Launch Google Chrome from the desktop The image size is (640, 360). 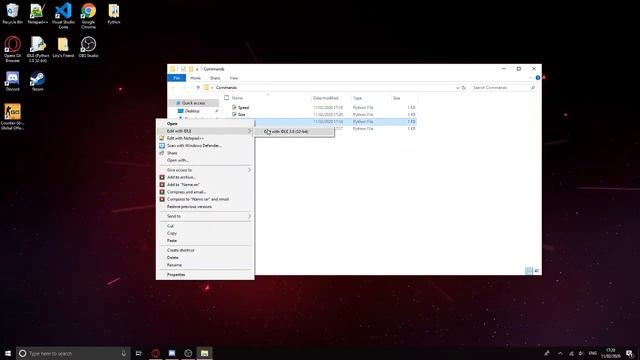[x=88, y=16]
